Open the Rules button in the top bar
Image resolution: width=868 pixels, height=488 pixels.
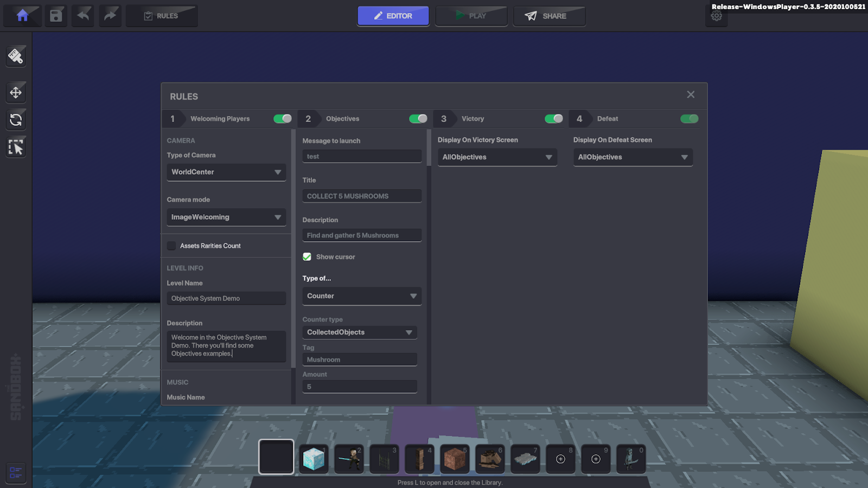point(162,16)
